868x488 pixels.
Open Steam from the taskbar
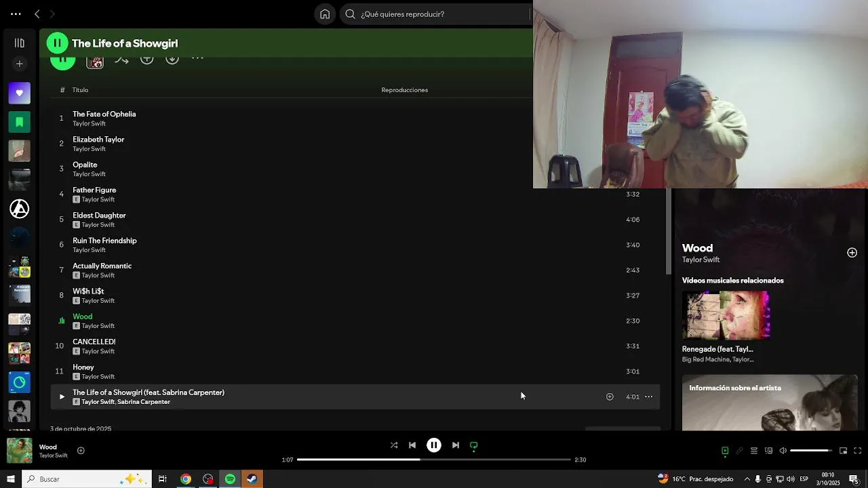[252, 479]
